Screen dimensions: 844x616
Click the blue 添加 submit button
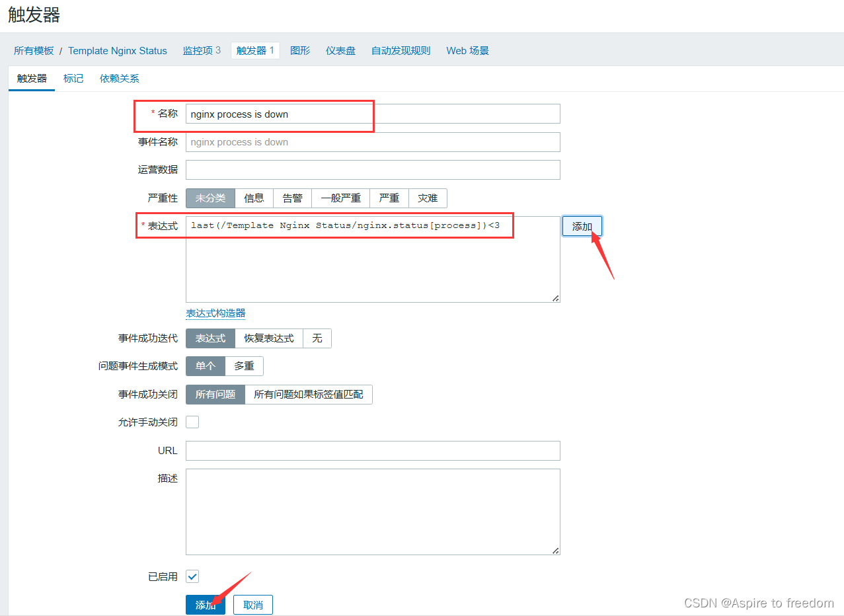pyautogui.click(x=206, y=605)
